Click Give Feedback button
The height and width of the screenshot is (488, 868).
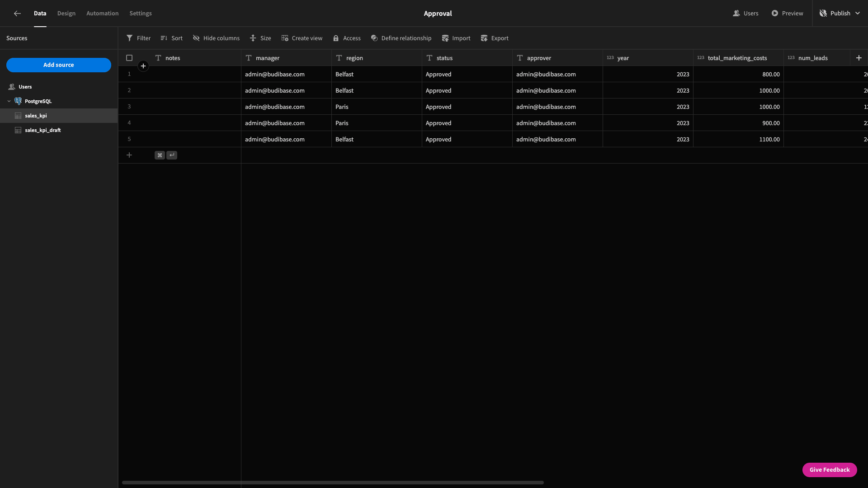[830, 470]
